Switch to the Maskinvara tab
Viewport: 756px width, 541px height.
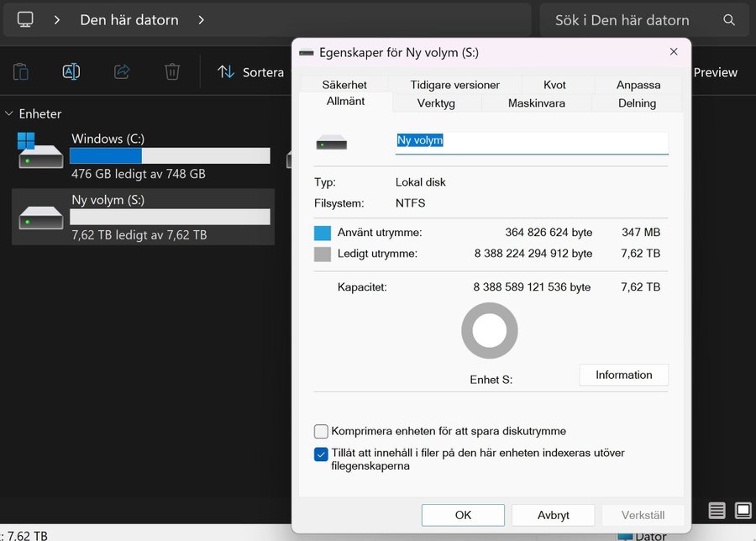[x=537, y=103]
